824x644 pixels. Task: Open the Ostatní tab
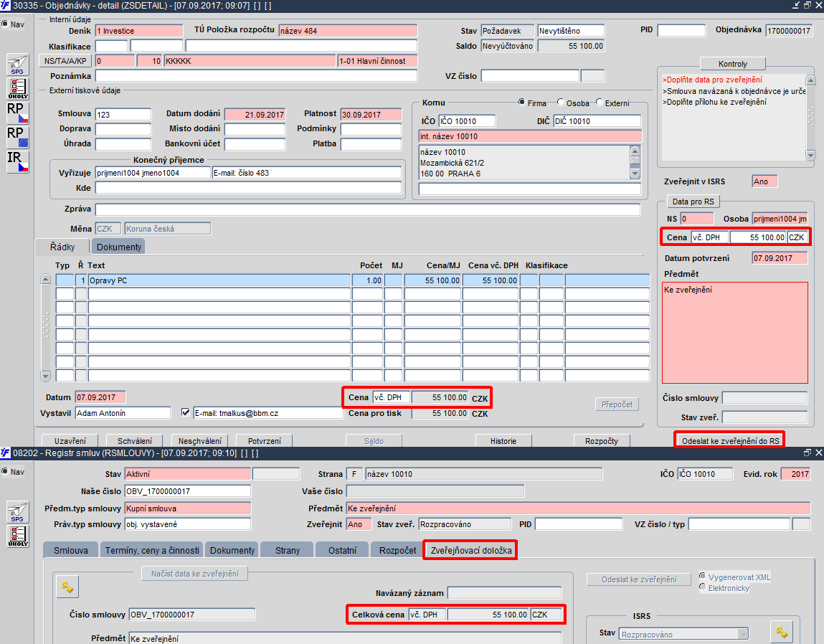[x=342, y=550]
